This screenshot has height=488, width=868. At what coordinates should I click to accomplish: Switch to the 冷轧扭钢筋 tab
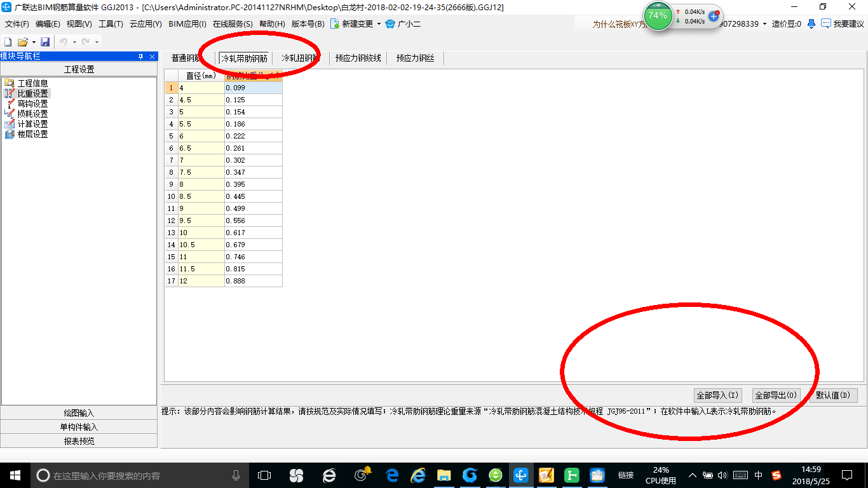tap(300, 58)
